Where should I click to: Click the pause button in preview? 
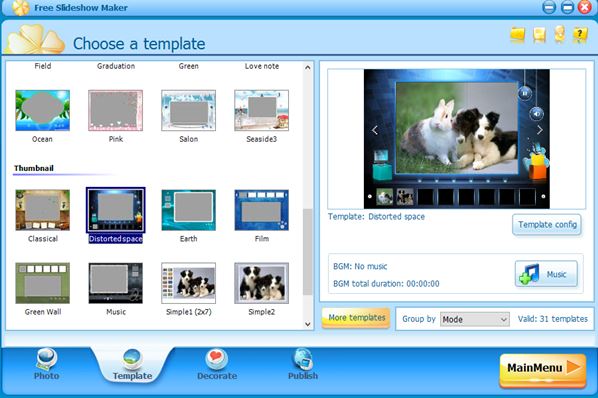[525, 93]
